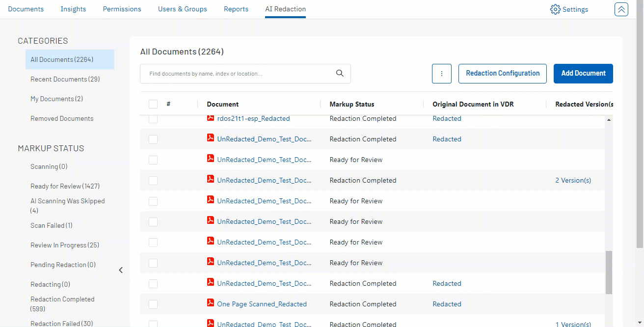Click Redaction Completed status in One Page Scanned row
The height and width of the screenshot is (327, 644).
pyautogui.click(x=363, y=304)
